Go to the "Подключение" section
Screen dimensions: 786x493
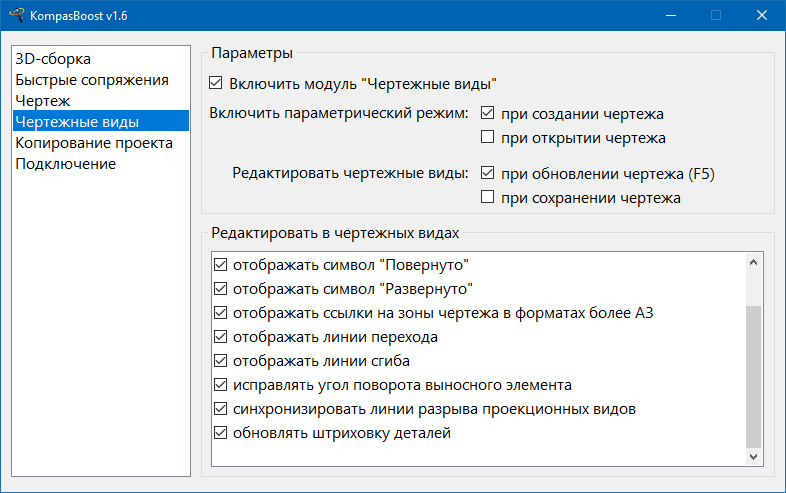(x=65, y=164)
